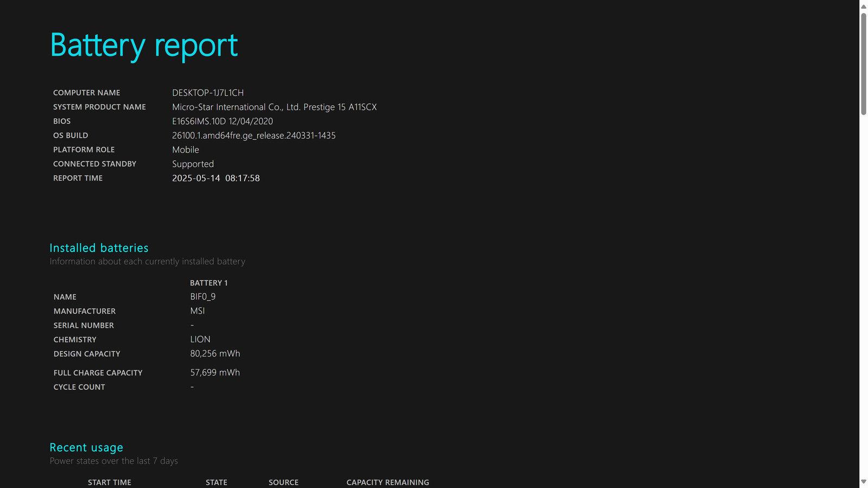Image resolution: width=868 pixels, height=488 pixels.
Task: Click the CAPACITY REMAINING column header
Action: point(388,483)
